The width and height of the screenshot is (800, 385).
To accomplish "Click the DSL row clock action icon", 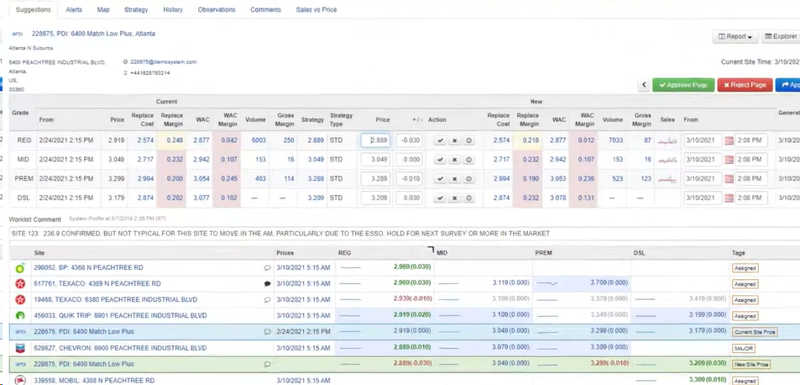I will click(468, 198).
